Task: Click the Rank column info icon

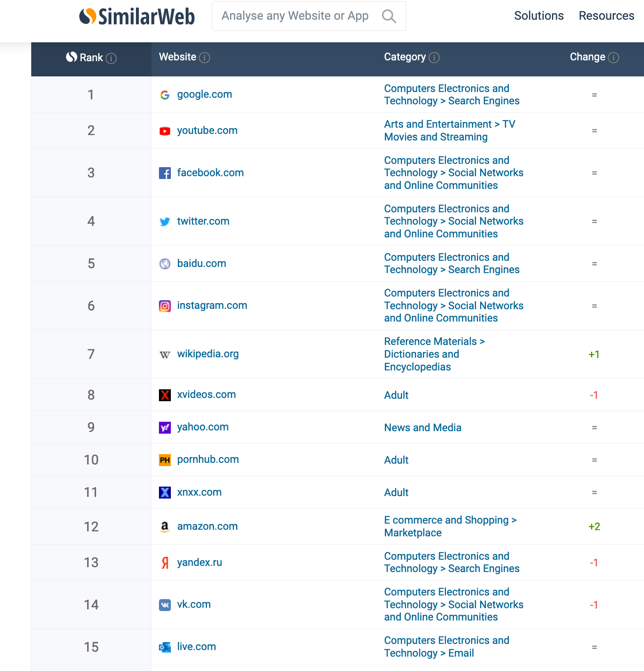Action: pyautogui.click(x=111, y=58)
